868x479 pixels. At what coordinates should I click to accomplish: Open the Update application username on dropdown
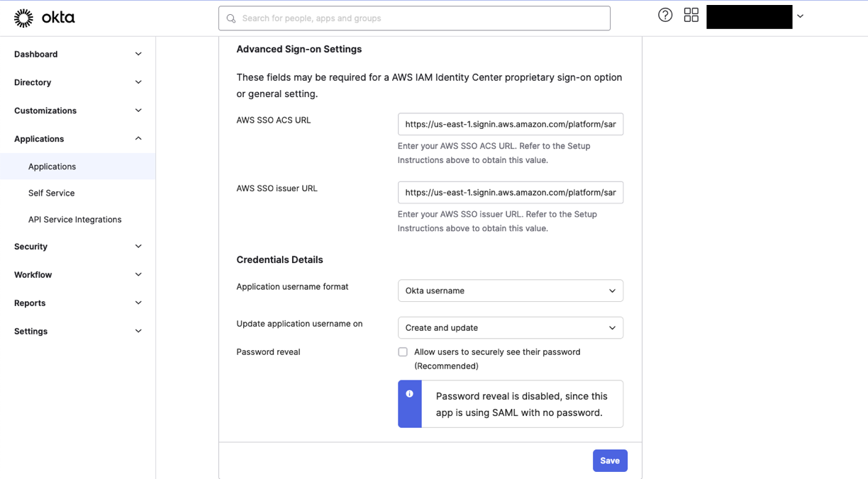click(x=510, y=327)
